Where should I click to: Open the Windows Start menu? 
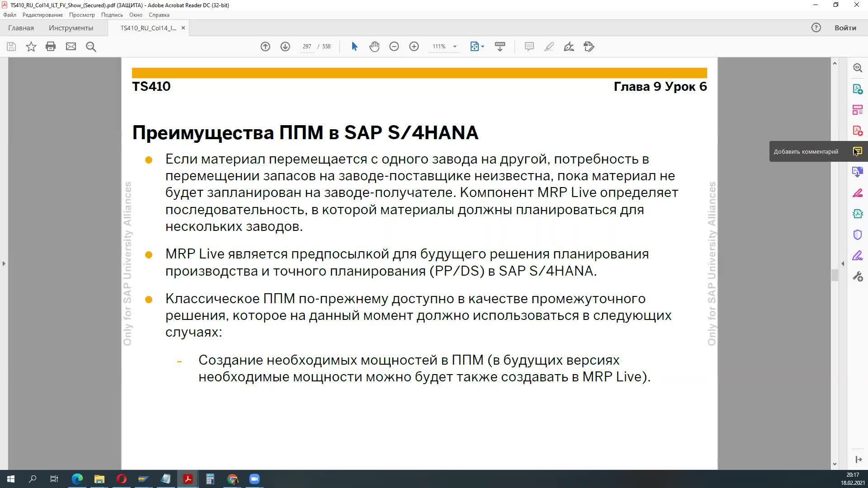[x=11, y=479]
